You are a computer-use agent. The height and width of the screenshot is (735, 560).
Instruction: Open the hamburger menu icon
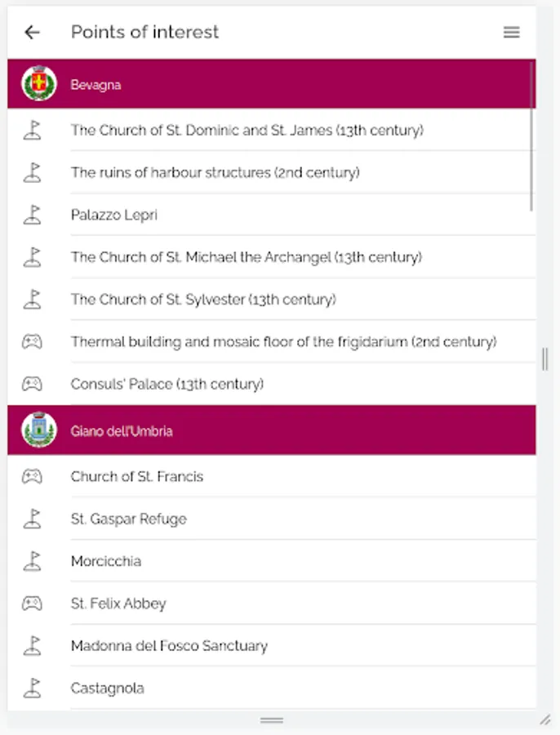pyautogui.click(x=512, y=33)
